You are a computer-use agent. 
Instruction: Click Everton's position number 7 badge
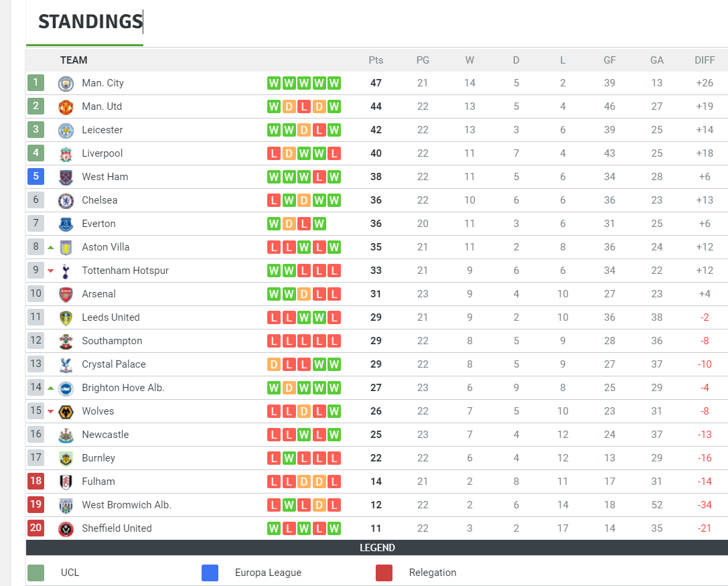[x=36, y=224]
